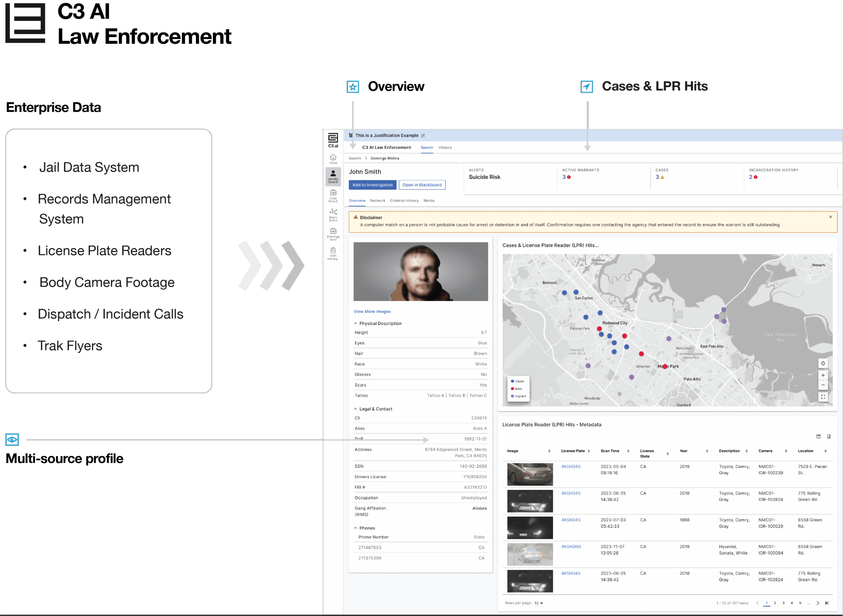843x616 pixels.
Task: Open the Network tab
Action: click(378, 201)
